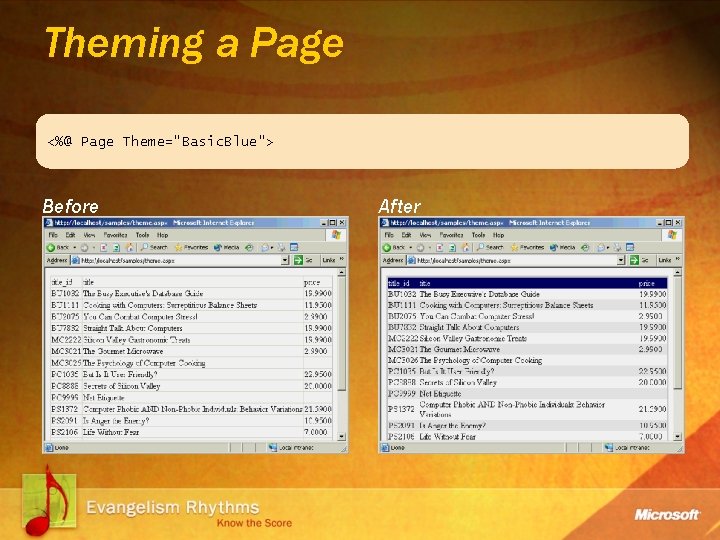Open Search in the After window toolbar

(490, 248)
